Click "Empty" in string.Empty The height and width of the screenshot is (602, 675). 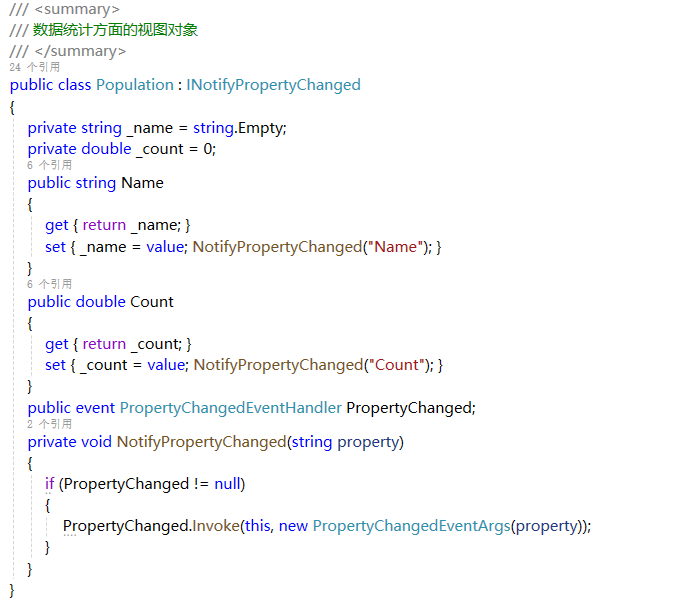pos(261,128)
